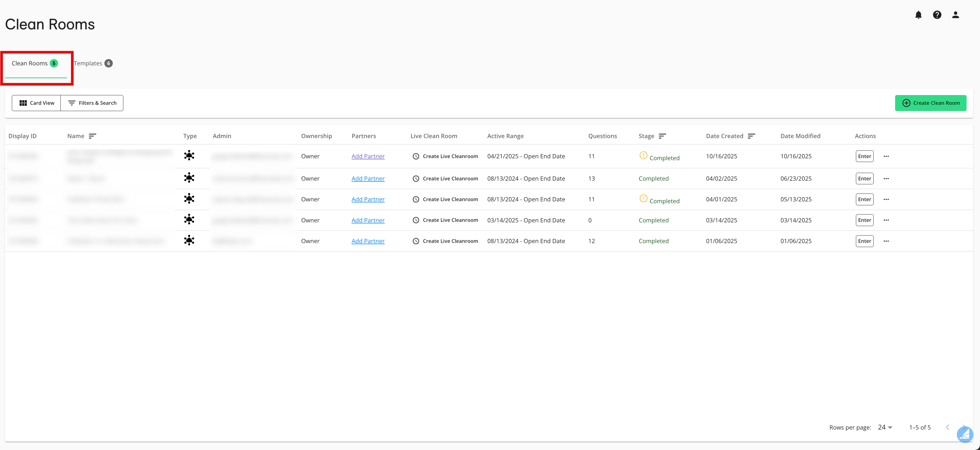Viewport: 980px width, 450px height.
Task: Toggle sorting on the Name column
Action: (x=93, y=136)
